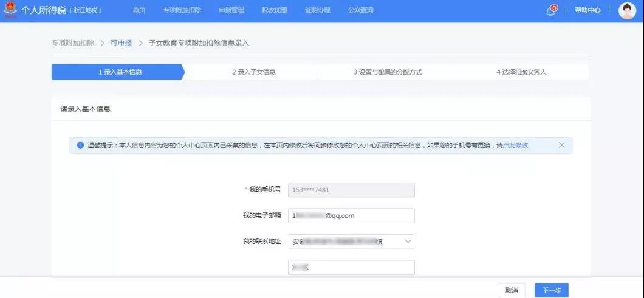Select step 2 录入子女信息 tab
Viewport: 644px width, 298px height.
pyautogui.click(x=253, y=72)
